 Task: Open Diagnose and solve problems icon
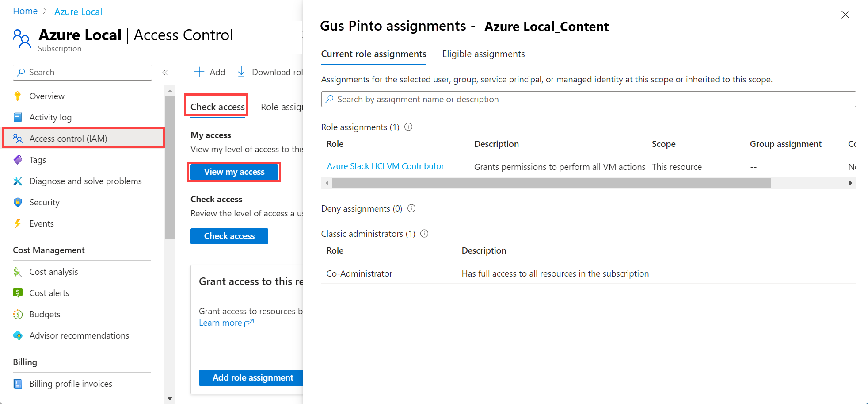click(x=18, y=181)
